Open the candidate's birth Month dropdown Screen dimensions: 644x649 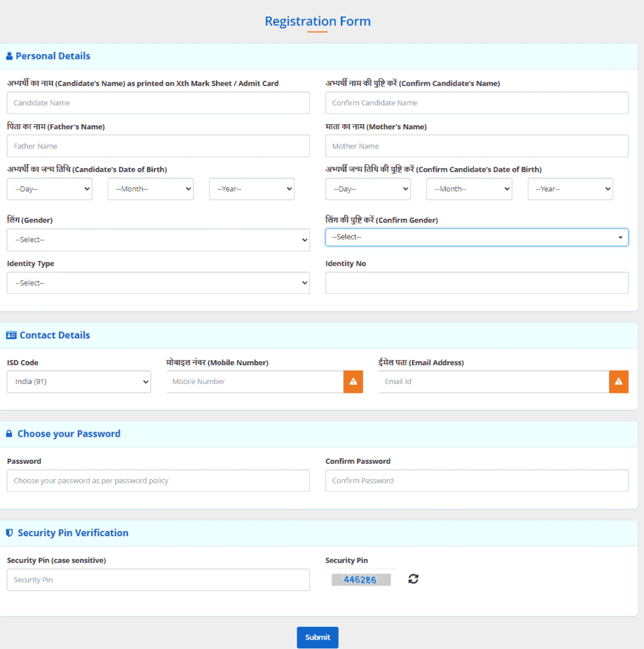150,189
